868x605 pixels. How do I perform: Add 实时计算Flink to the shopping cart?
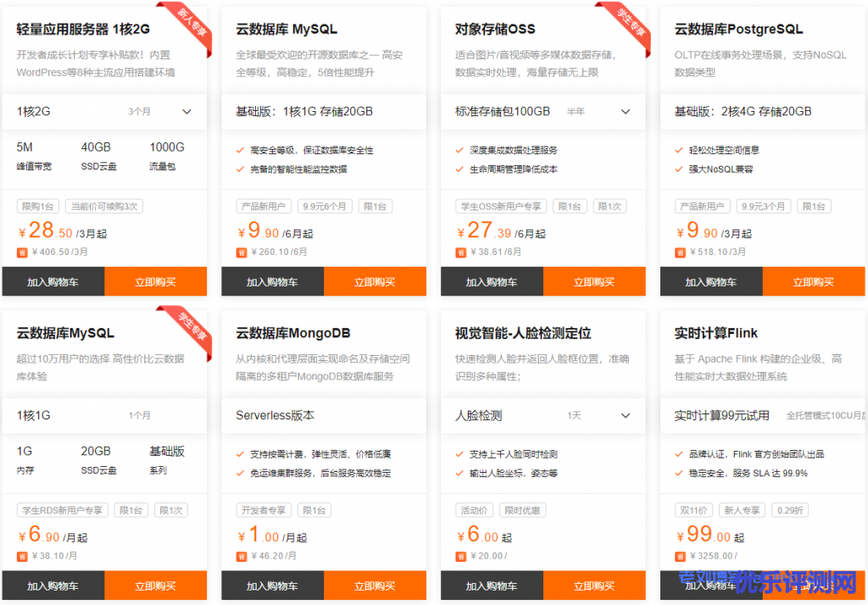(710, 586)
